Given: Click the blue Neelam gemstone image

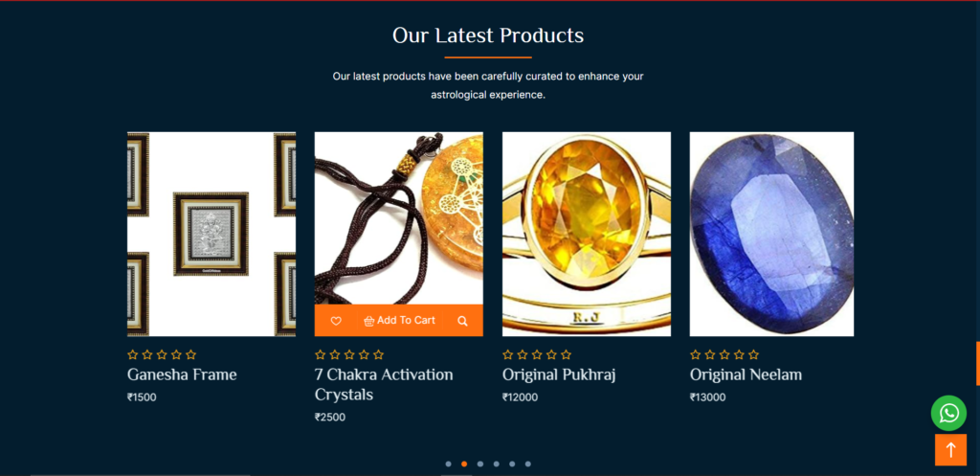Looking at the screenshot, I should tap(772, 234).
